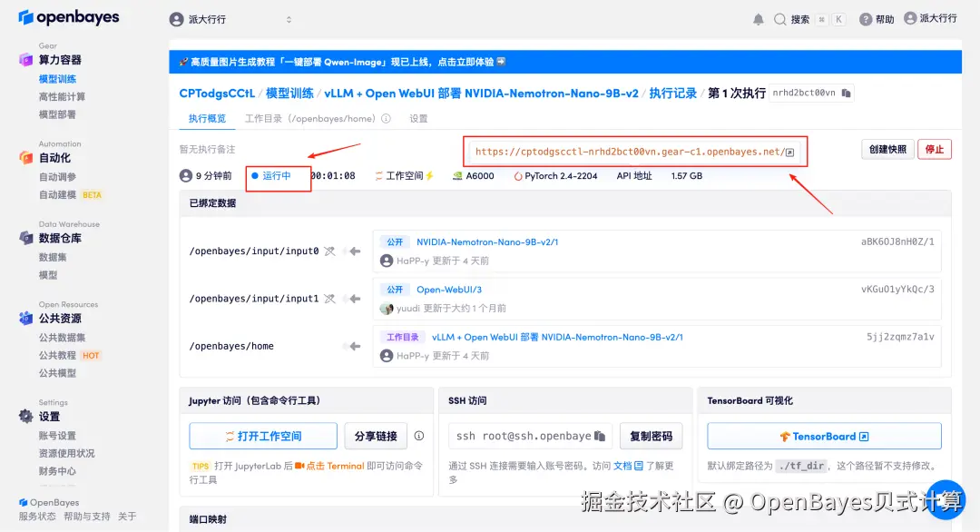980x532 pixels.
Task: Open the 文档 link under SSH 访问
Action: [x=628, y=466]
